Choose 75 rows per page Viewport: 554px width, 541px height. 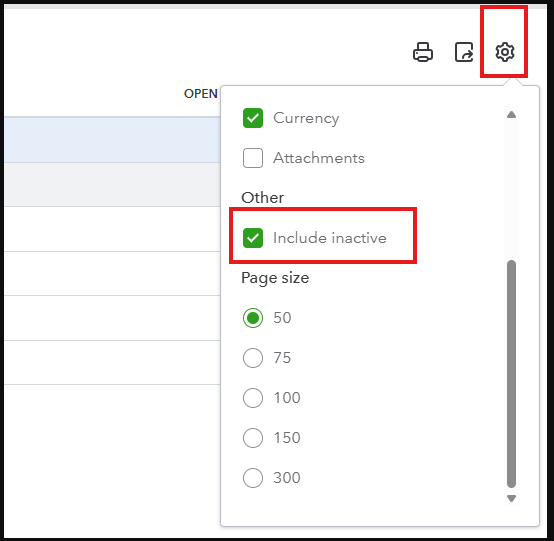[x=253, y=358]
